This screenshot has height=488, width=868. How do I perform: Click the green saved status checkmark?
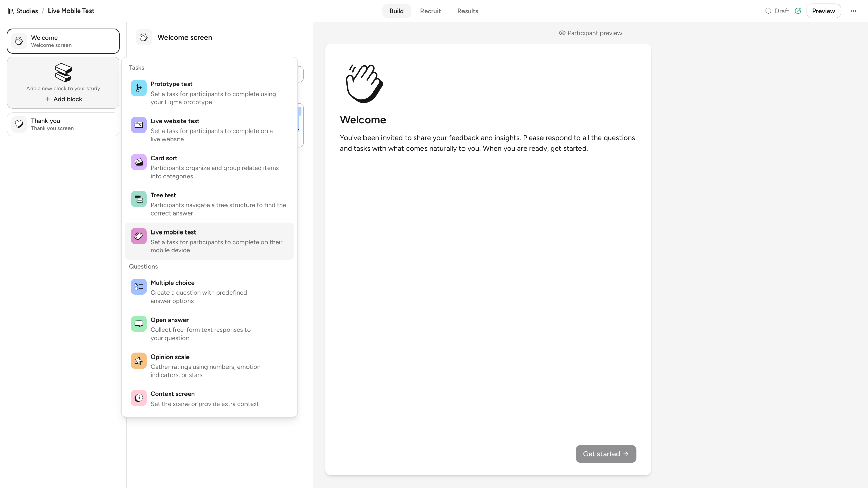(x=798, y=11)
